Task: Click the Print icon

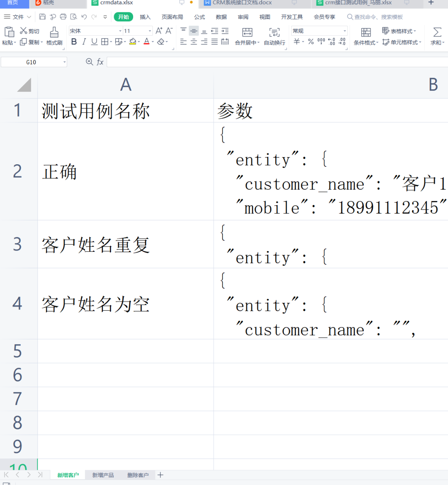Action: point(63,17)
